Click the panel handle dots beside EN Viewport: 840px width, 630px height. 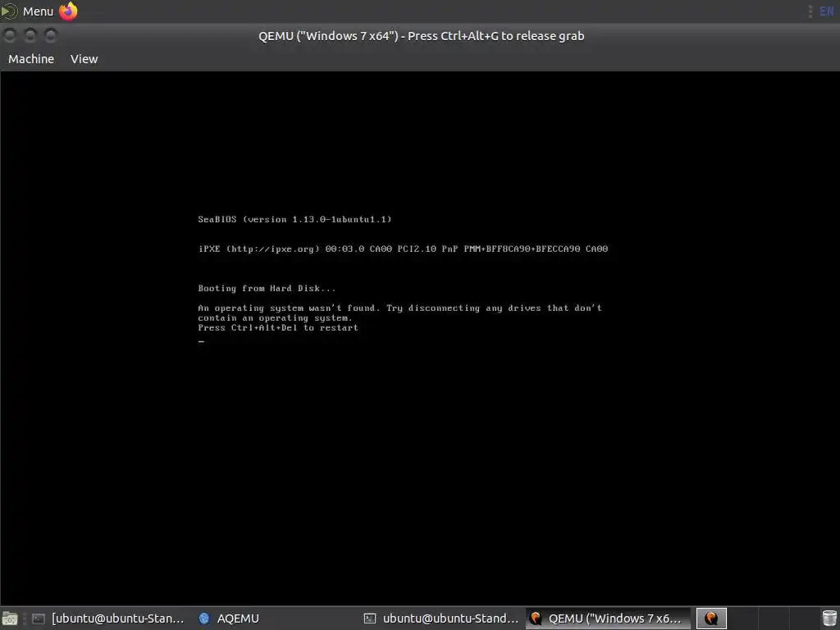coord(810,11)
